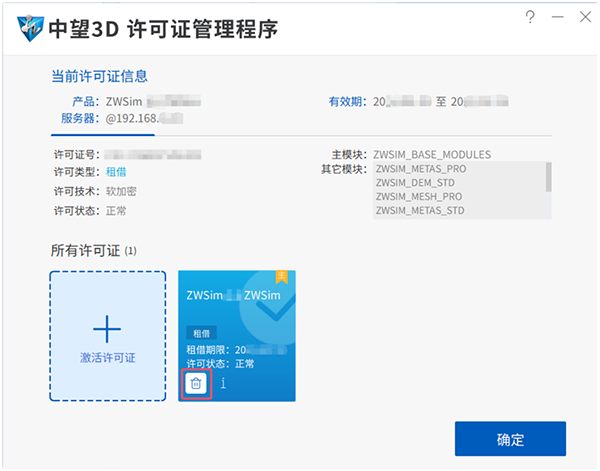Click the 有效期 label

tap(347, 102)
